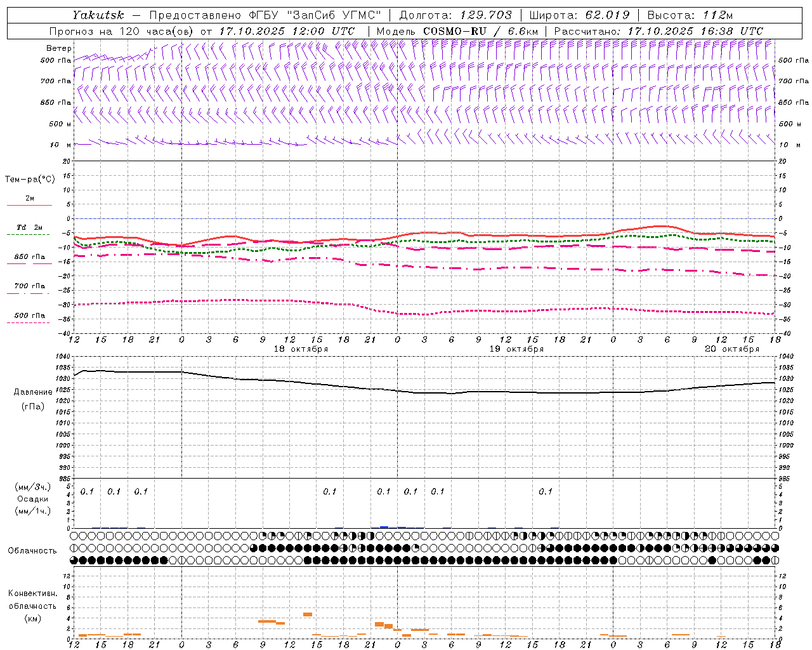Click the (мм/1ч.) precipitation unit label
This screenshot has width=812, height=650.
[32, 511]
